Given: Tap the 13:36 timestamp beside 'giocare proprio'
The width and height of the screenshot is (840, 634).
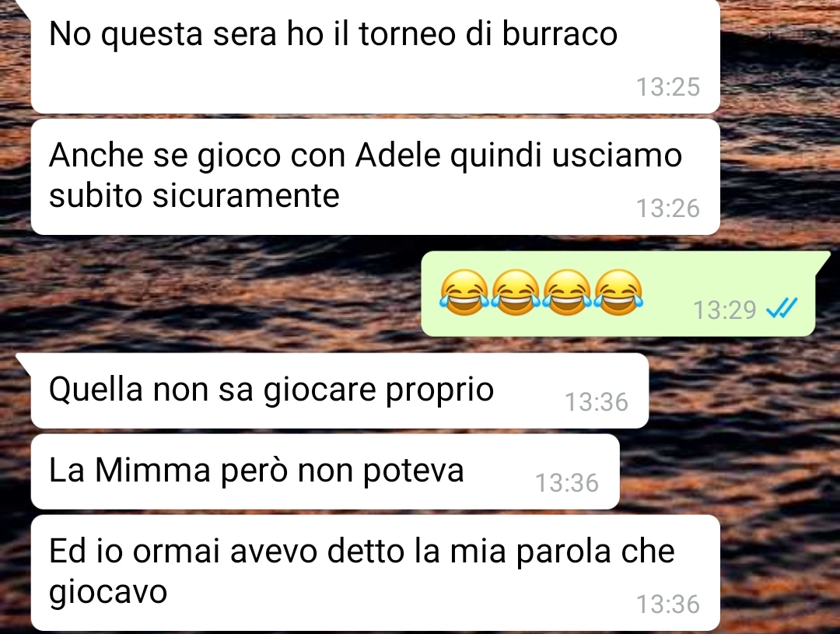Looking at the screenshot, I should [597, 402].
